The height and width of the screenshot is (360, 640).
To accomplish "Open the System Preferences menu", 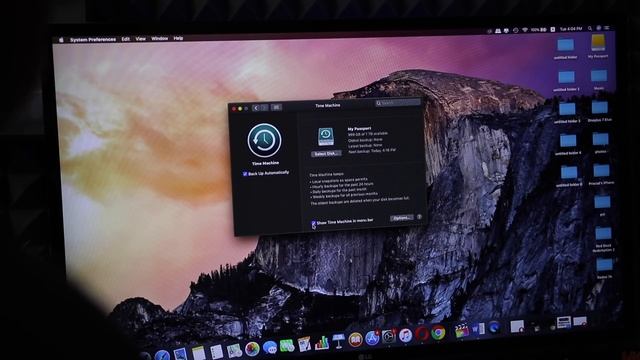I will click(x=93, y=40).
